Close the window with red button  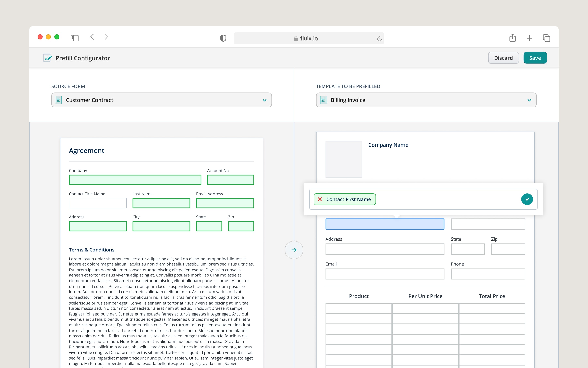tap(40, 37)
